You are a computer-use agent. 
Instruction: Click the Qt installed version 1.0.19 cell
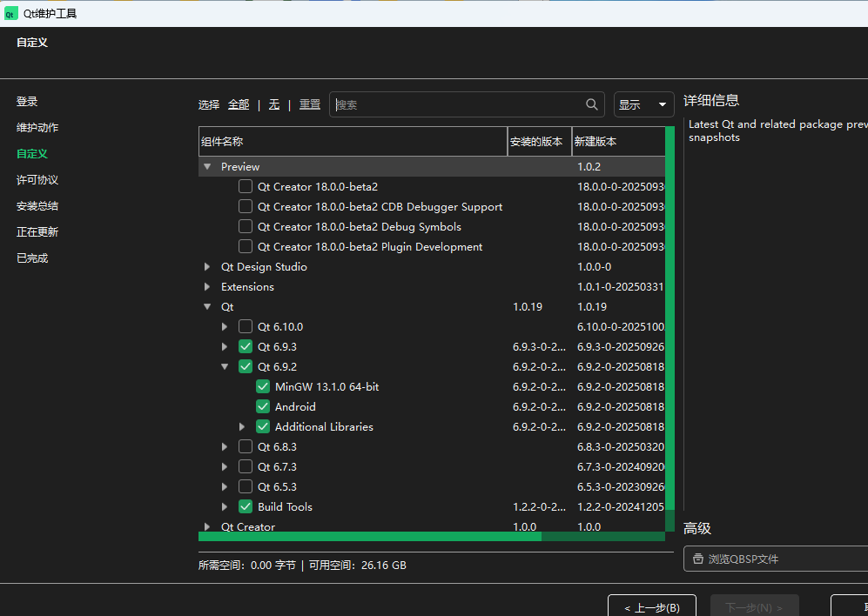528,306
